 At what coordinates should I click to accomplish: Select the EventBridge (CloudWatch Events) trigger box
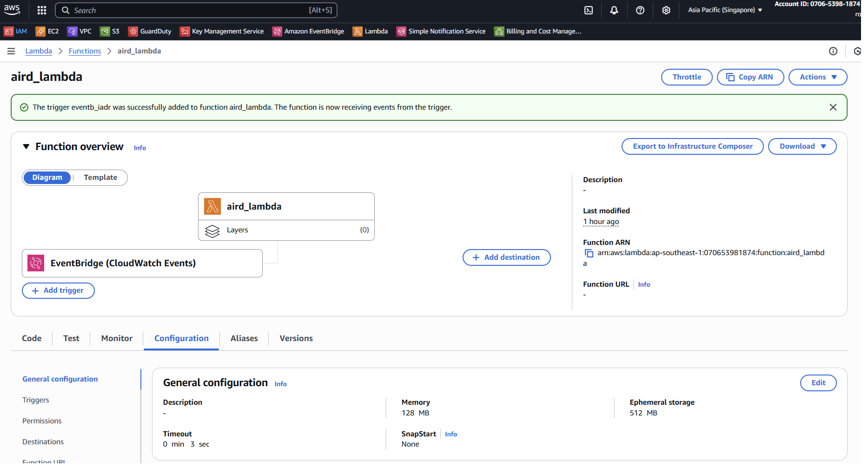[142, 263]
